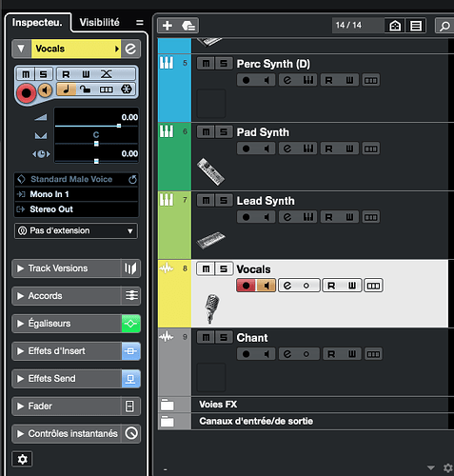
Task: Click the Find Tracks magnifier icon
Action: click(x=444, y=26)
